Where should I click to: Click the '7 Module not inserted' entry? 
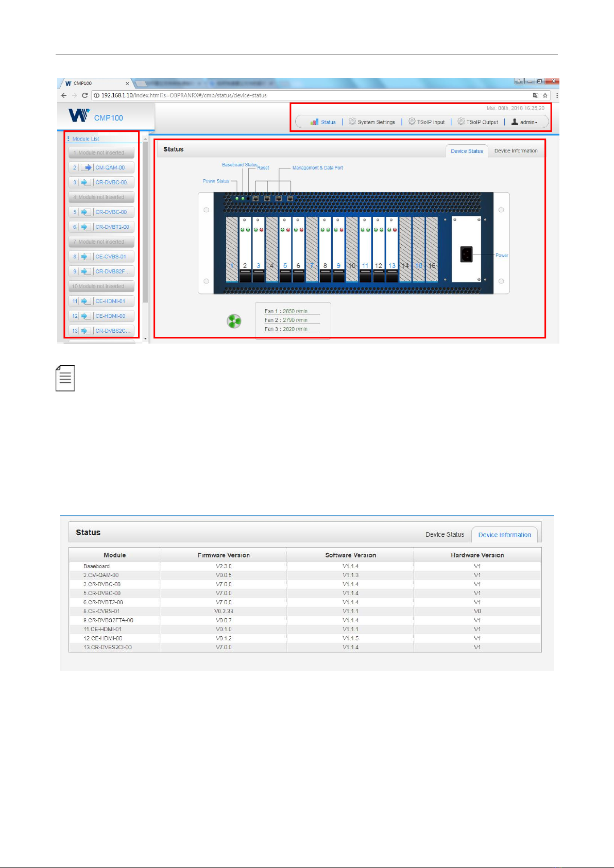point(101,242)
